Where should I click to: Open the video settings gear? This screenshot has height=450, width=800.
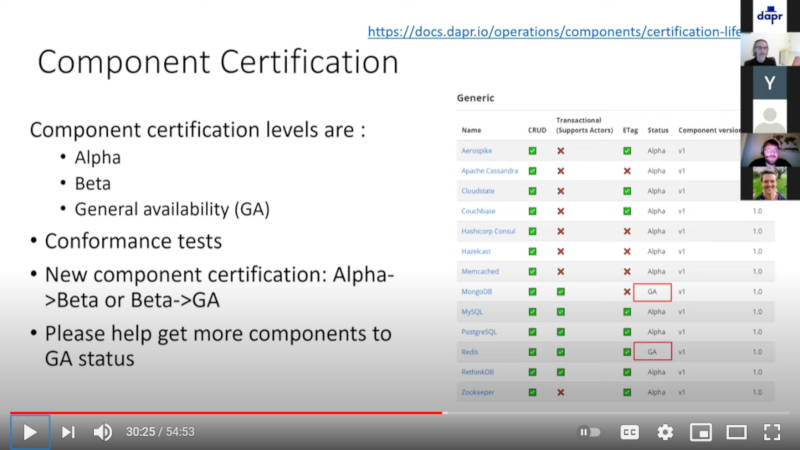point(665,432)
